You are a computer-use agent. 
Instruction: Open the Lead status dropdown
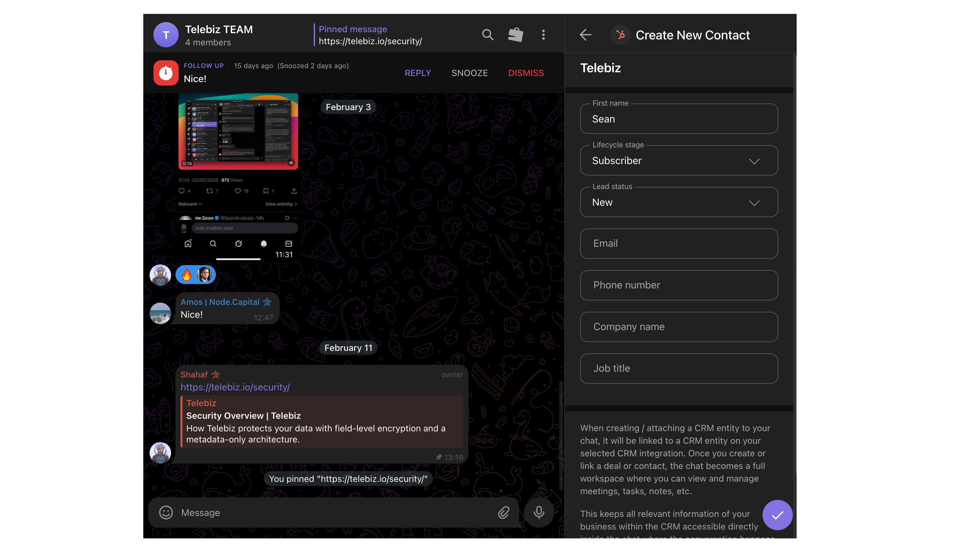click(679, 202)
